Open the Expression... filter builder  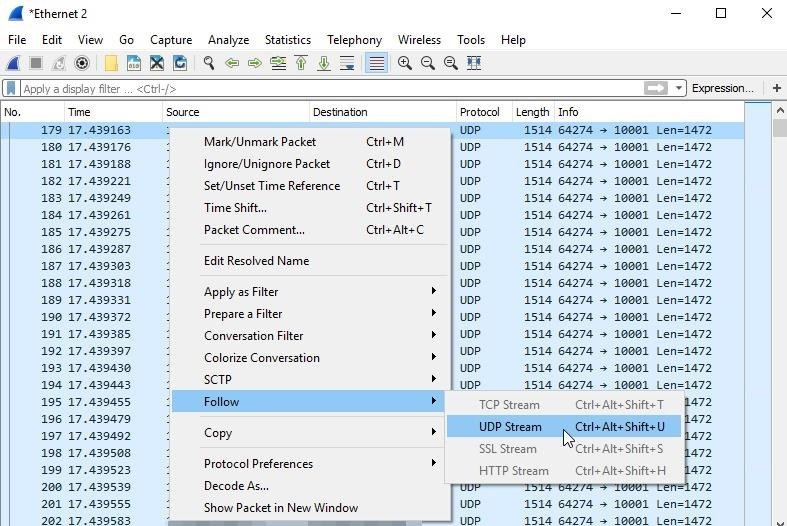[x=723, y=88]
